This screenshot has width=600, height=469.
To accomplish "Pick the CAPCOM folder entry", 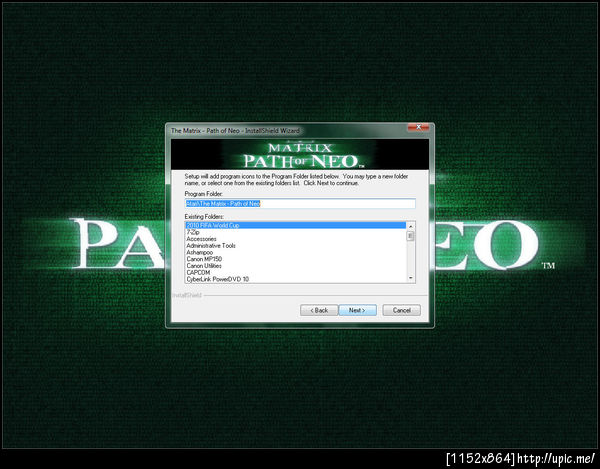I will click(x=295, y=272).
